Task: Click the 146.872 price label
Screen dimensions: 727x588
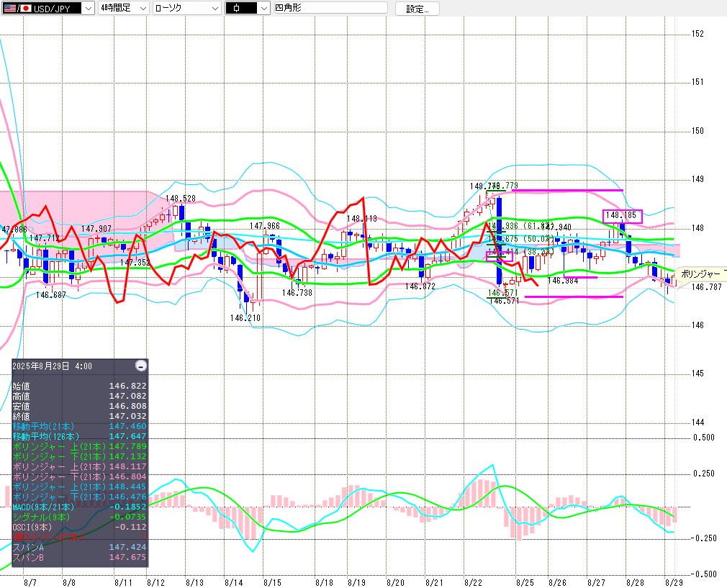Action: (420, 286)
